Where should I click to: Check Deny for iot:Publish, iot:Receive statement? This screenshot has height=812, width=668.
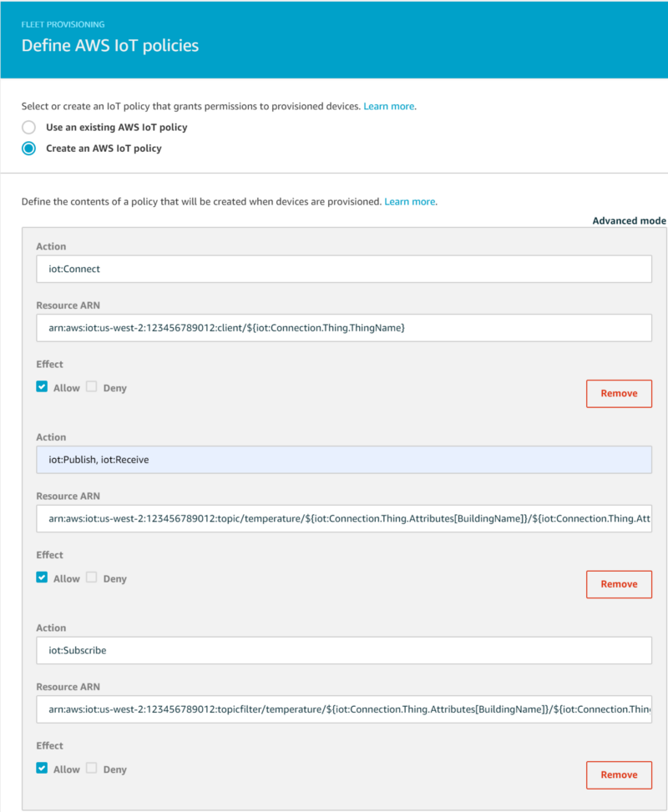click(x=92, y=577)
